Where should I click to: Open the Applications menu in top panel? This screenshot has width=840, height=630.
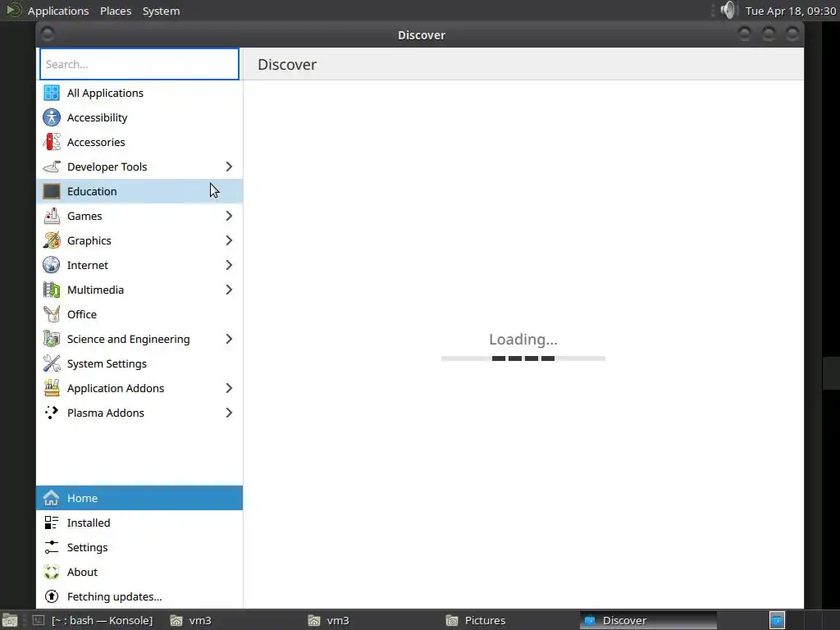point(58,11)
